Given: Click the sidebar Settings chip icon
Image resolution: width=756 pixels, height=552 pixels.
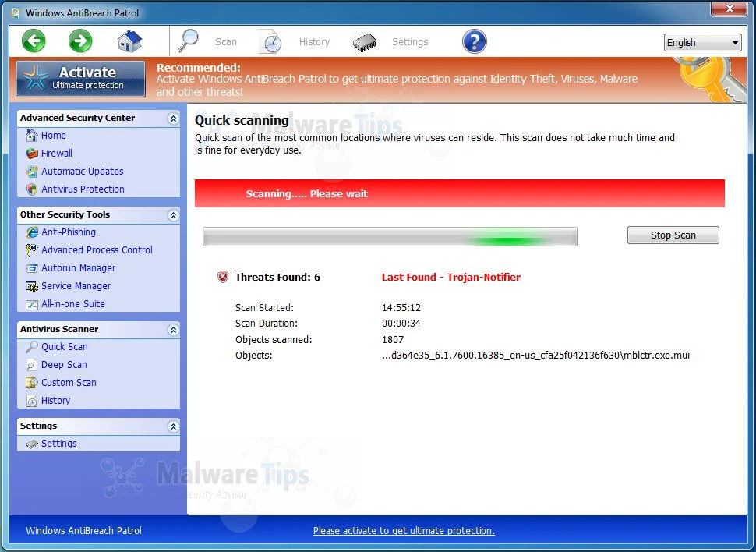Looking at the screenshot, I should pyautogui.click(x=32, y=444).
